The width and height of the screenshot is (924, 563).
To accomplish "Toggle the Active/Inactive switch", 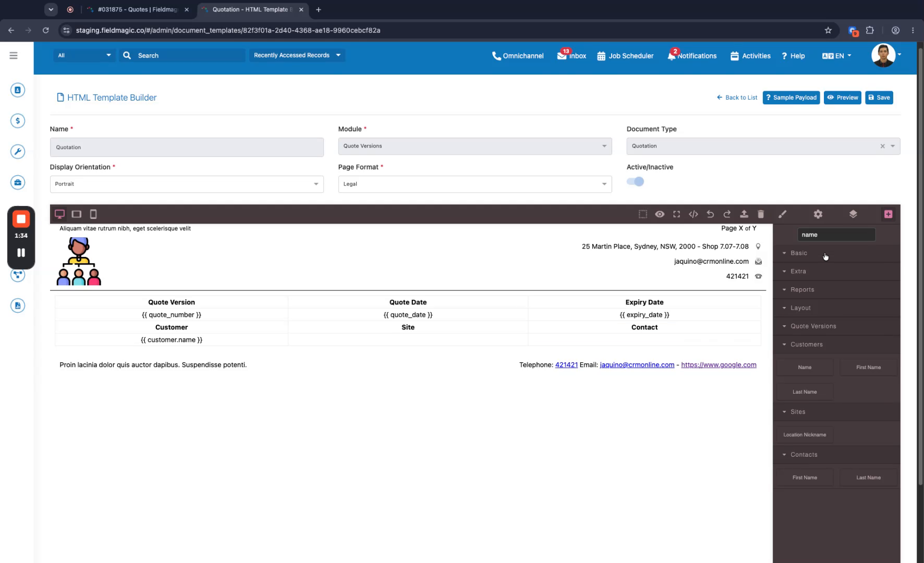I will click(x=636, y=181).
